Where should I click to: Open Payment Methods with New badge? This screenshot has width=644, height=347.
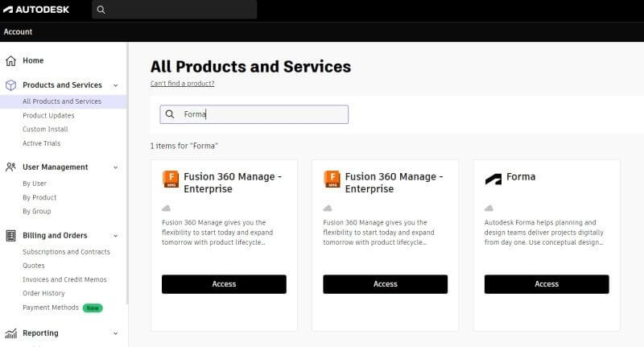click(51, 308)
